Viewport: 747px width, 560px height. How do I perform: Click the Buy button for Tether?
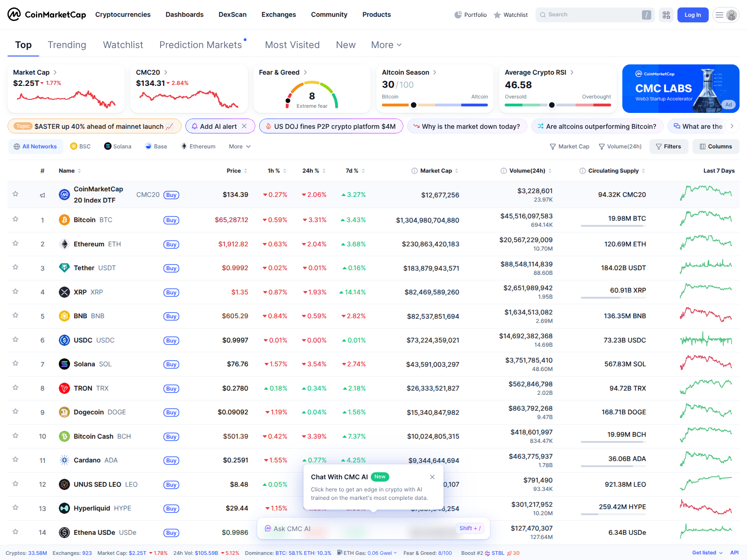tap(171, 268)
